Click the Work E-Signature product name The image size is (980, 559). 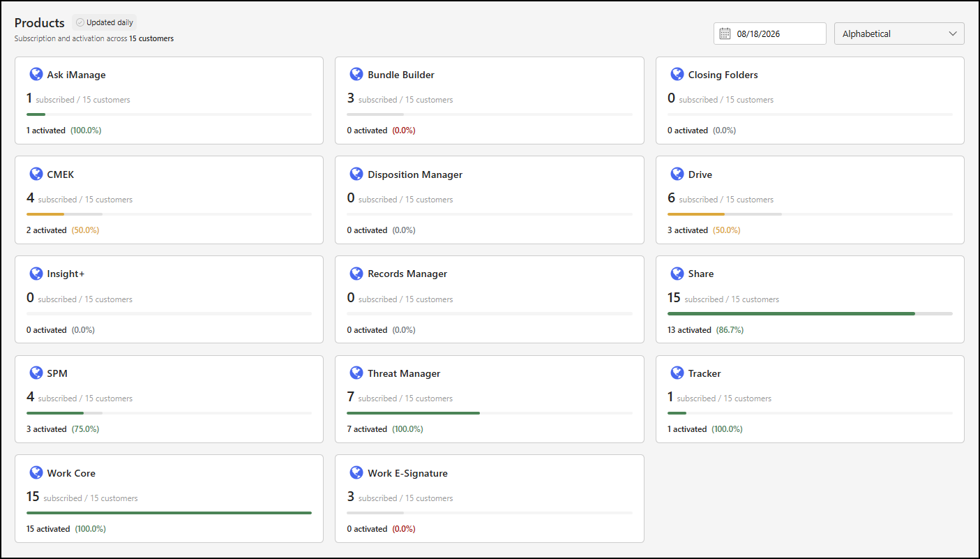click(407, 473)
